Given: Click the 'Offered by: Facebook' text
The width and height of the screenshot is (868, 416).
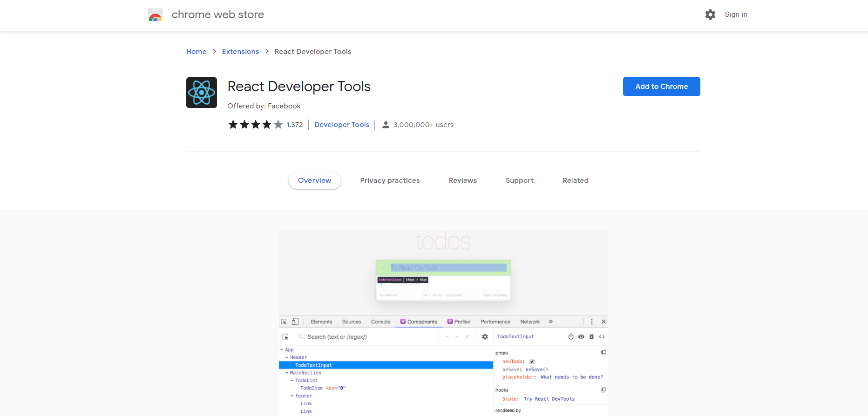Looking at the screenshot, I should point(264,106).
